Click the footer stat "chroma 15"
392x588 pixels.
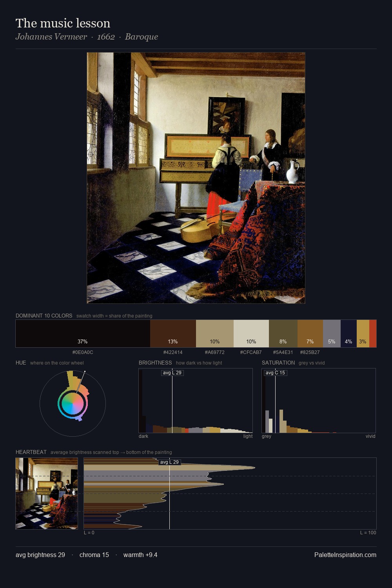94,555
